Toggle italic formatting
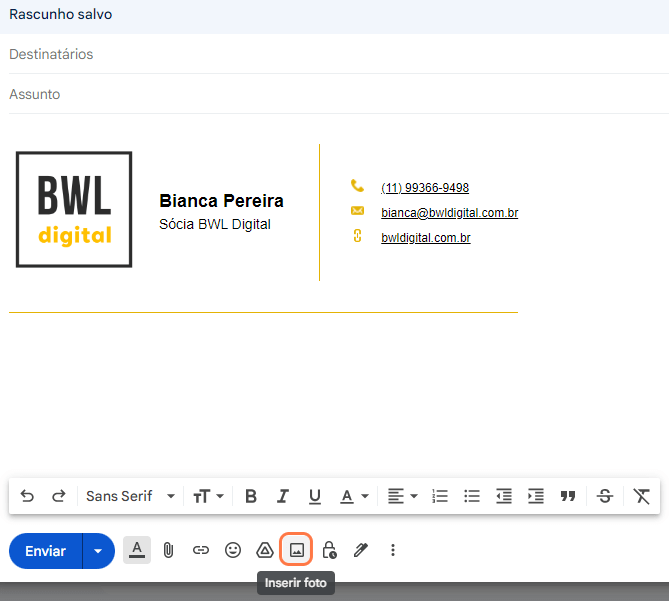 tap(283, 496)
